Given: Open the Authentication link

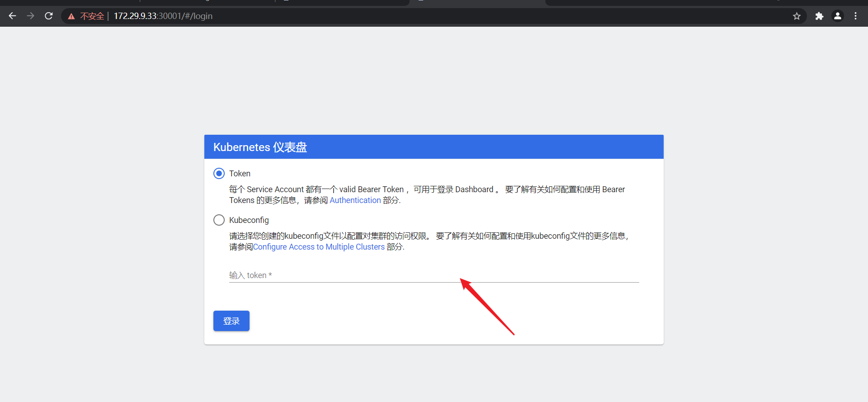Looking at the screenshot, I should click(x=355, y=200).
